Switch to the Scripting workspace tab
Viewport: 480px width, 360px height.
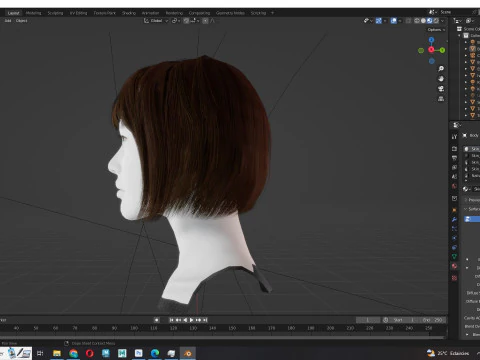[258, 13]
